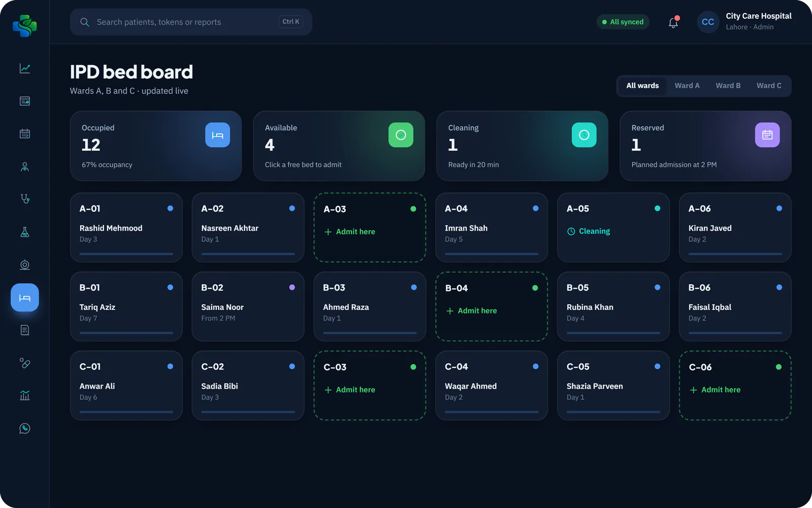Click the magnifier icon in the search bar
812x508 pixels.
(85, 22)
